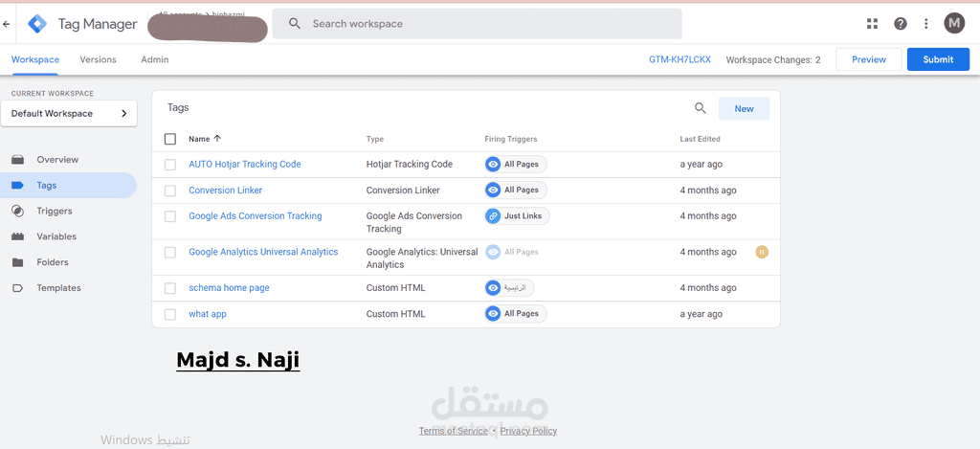
Task: Open the three-dot more options menu
Action: pos(926,24)
